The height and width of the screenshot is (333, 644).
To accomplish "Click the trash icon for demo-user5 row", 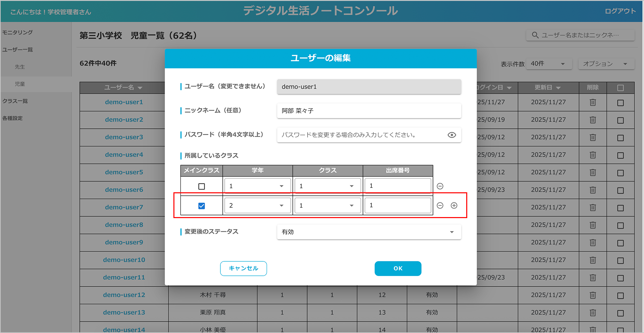I will coord(593,173).
